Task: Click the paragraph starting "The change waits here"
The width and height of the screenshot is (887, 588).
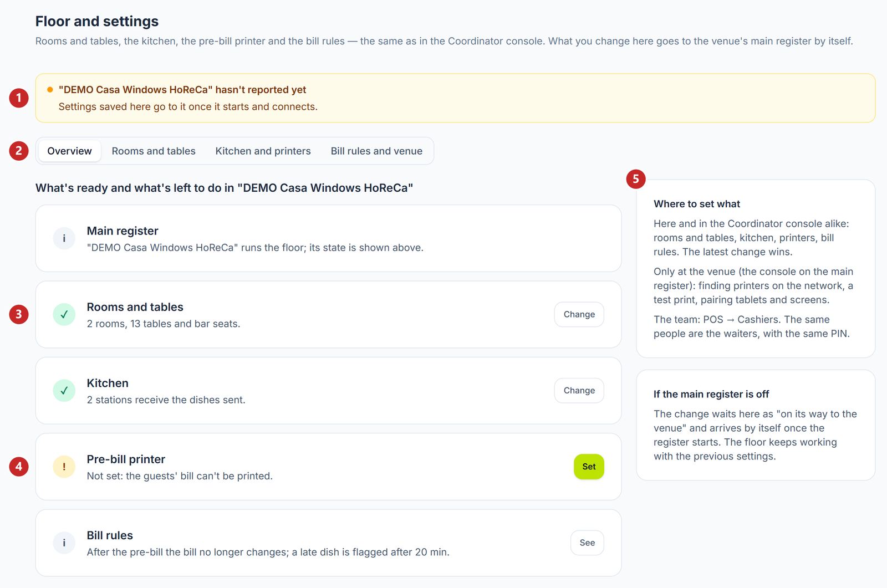Action: click(755, 435)
